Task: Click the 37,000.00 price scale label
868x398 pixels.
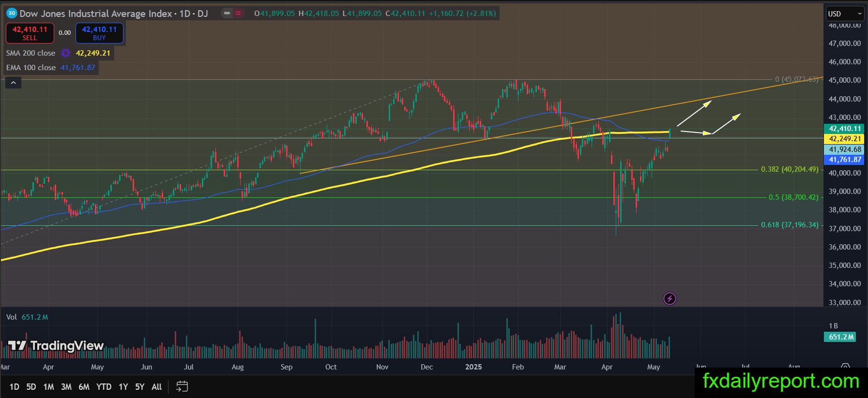Action: coord(845,229)
